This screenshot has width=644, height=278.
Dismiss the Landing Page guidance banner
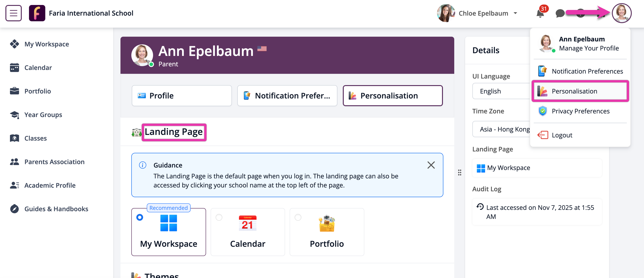click(x=431, y=165)
